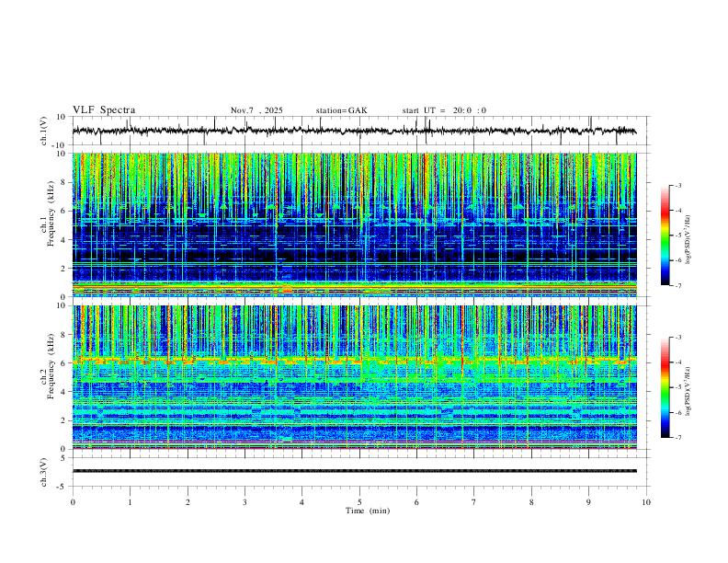Click time axis tick label "6"
Image resolution: width=728 pixels, height=563 pixels.
416,502
